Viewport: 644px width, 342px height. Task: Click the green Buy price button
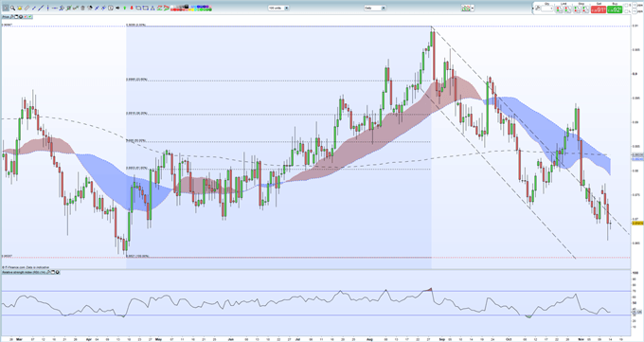coord(615,9)
